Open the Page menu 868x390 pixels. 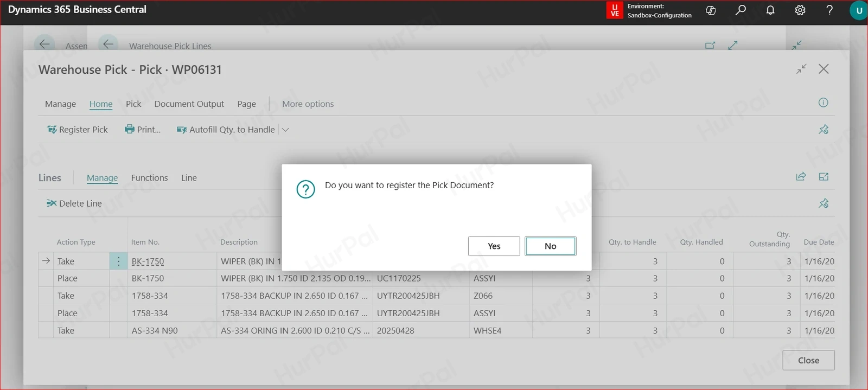pyautogui.click(x=246, y=104)
